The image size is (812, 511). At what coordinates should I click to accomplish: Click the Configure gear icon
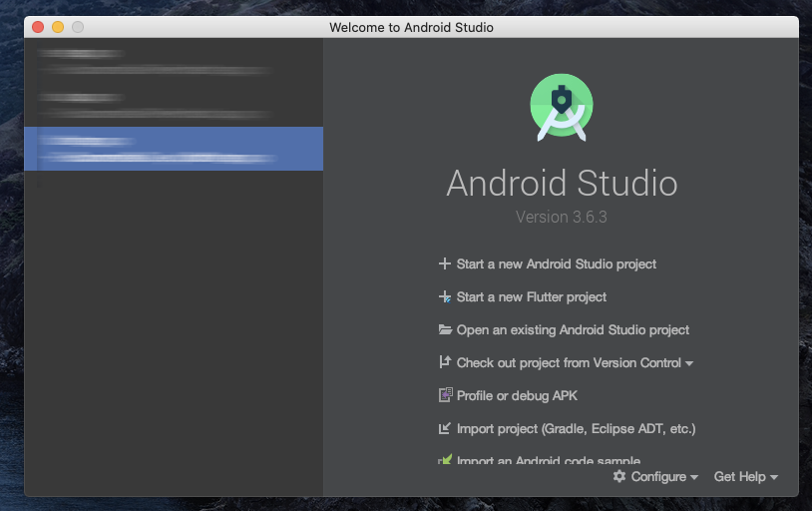pyautogui.click(x=619, y=476)
